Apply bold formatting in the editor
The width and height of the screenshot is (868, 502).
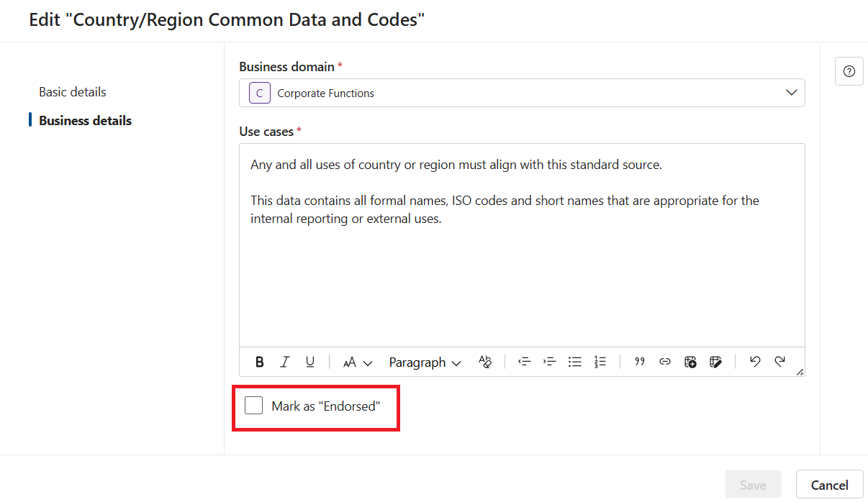tap(260, 362)
